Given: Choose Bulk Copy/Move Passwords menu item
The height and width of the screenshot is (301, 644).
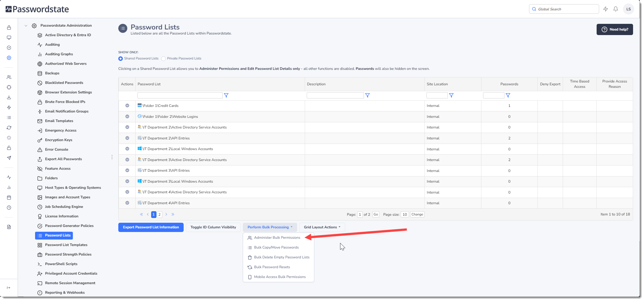Looking at the screenshot, I should click(276, 247).
